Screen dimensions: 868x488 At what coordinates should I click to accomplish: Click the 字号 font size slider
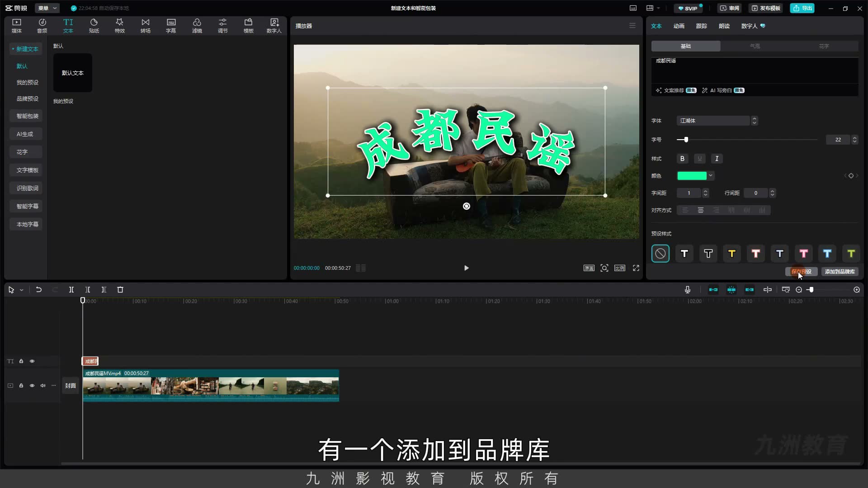tap(747, 140)
